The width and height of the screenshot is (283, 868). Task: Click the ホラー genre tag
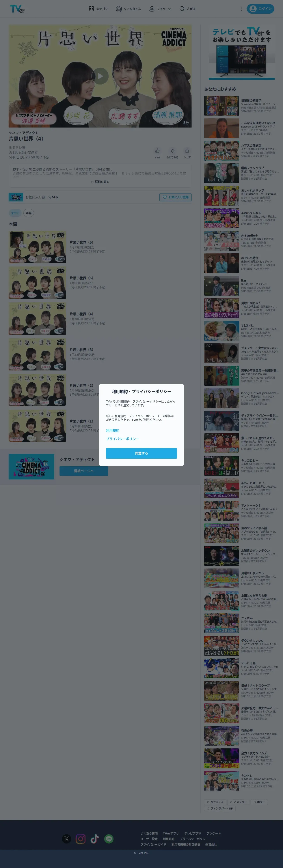pyautogui.click(x=259, y=802)
